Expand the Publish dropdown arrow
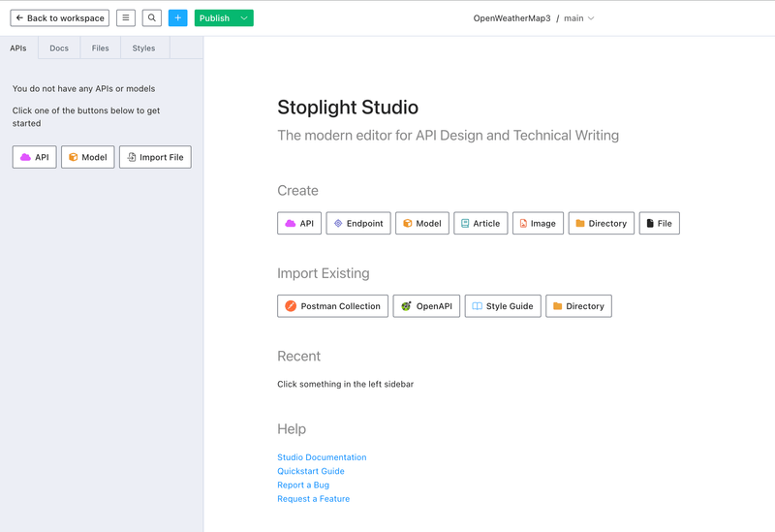The image size is (775, 532). (x=244, y=18)
